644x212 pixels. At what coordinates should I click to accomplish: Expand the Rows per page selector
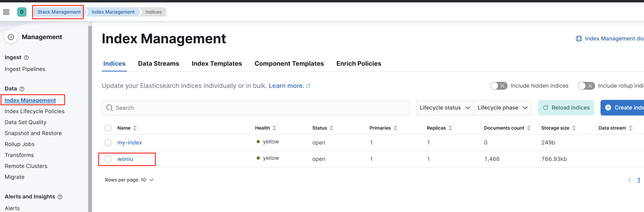coord(129,180)
